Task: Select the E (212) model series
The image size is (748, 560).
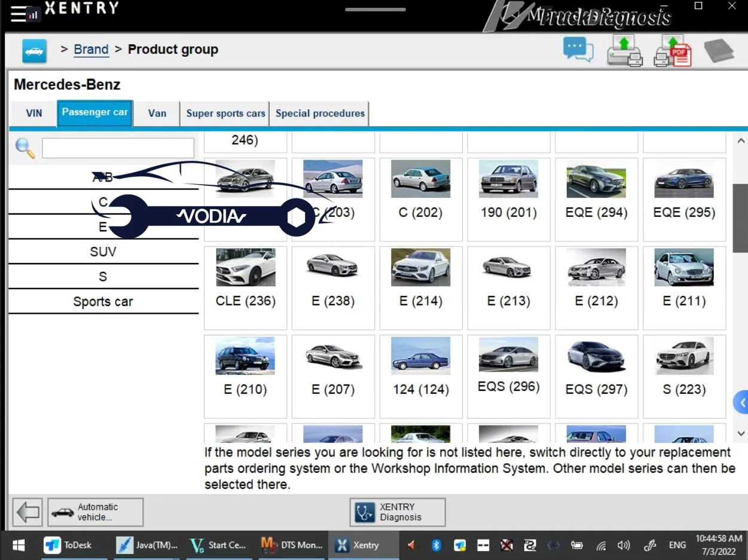Action: point(597,288)
